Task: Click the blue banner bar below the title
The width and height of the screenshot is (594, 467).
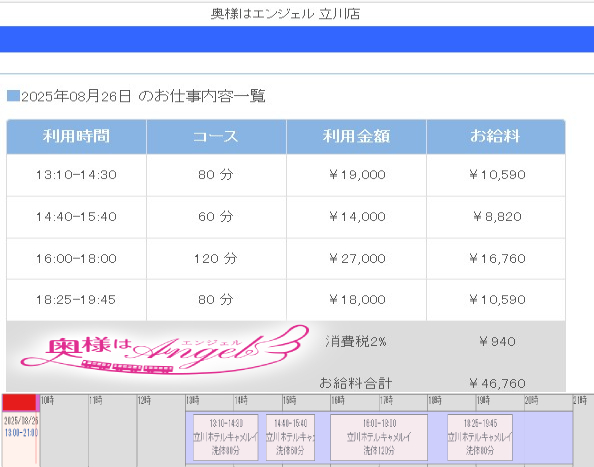Action: point(297,39)
